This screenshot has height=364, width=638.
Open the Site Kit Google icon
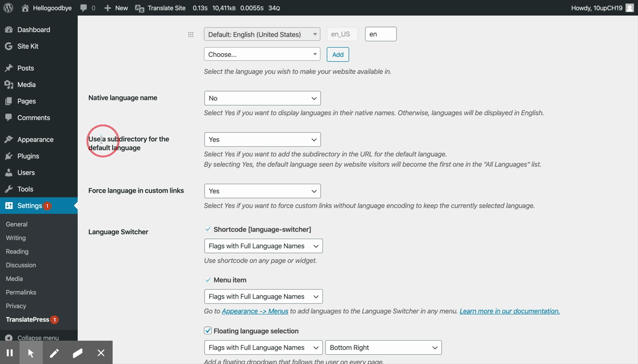tap(9, 46)
